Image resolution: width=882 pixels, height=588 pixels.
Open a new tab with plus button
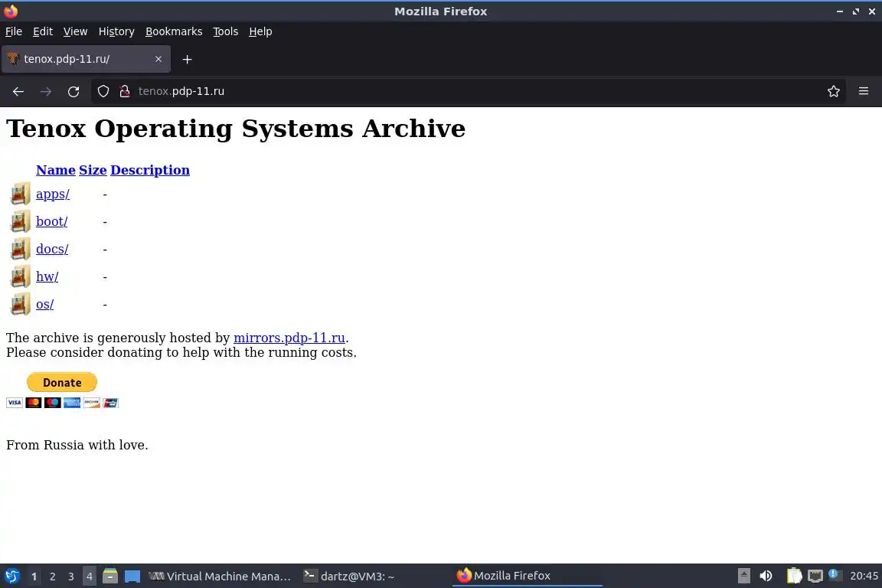(188, 59)
